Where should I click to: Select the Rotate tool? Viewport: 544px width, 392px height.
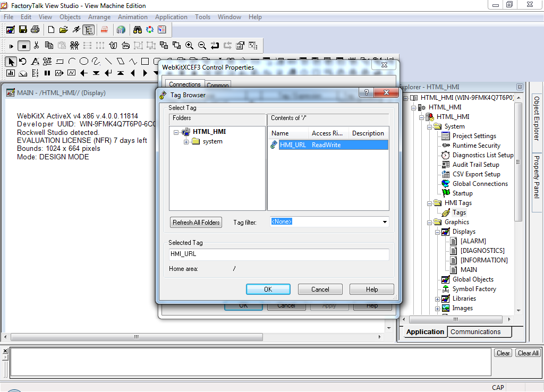pyautogui.click(x=23, y=62)
